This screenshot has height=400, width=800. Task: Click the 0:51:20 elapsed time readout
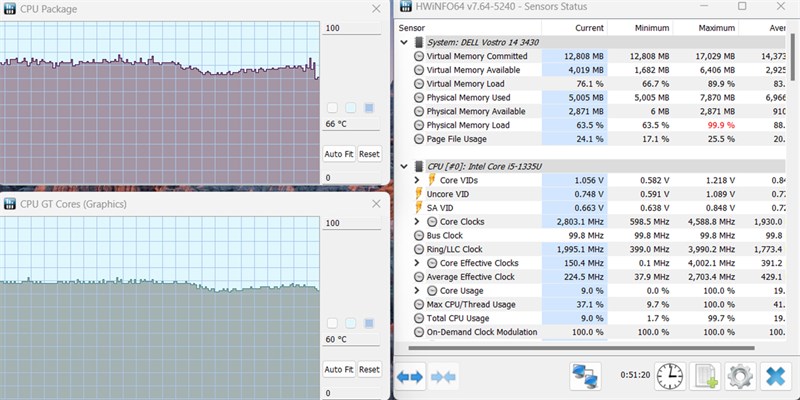click(635, 375)
